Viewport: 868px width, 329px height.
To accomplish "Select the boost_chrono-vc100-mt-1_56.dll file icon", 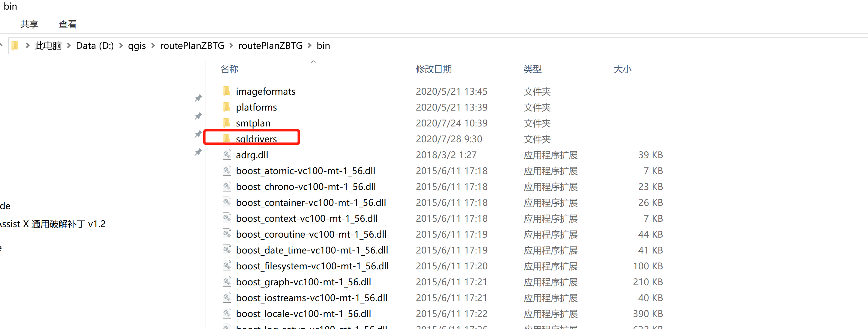I will pos(227,186).
